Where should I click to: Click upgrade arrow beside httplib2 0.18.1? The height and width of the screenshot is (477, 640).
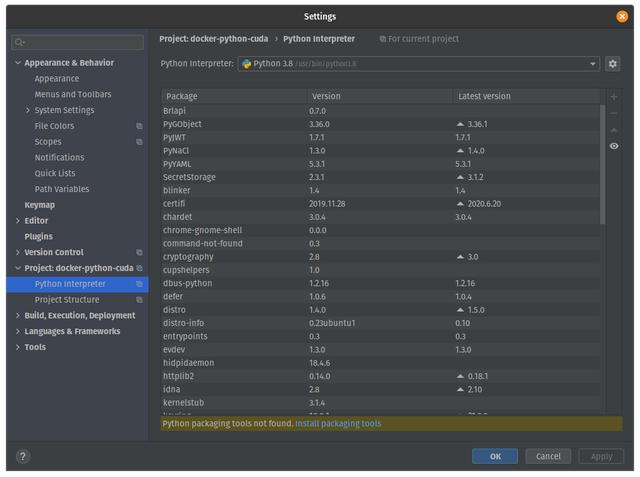click(460, 376)
